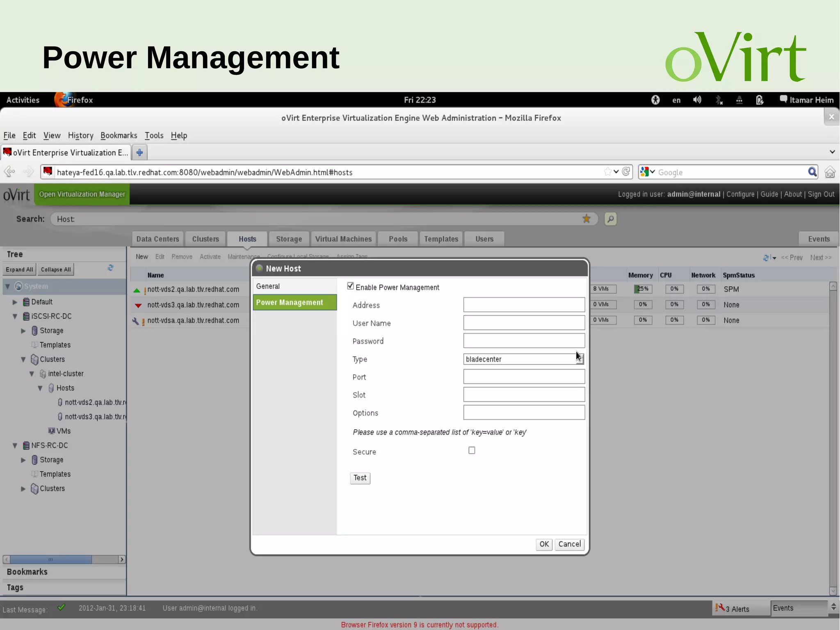
Task: Open the Bookmarks panel section
Action: coord(64,572)
